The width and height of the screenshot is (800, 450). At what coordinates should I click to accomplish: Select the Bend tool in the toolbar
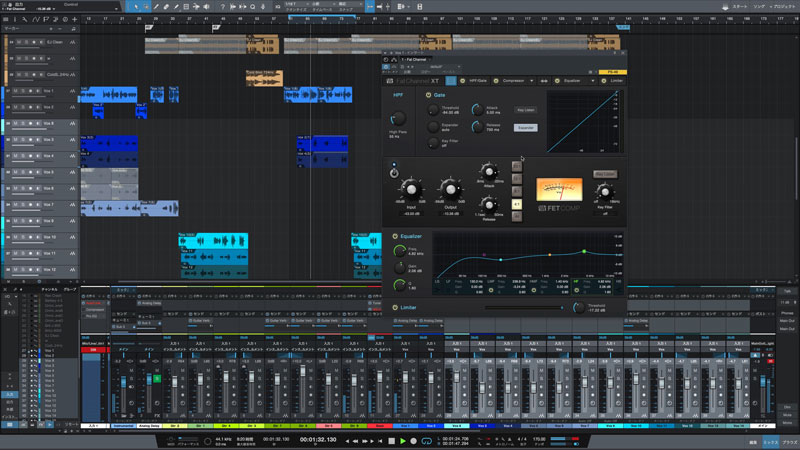point(196,7)
